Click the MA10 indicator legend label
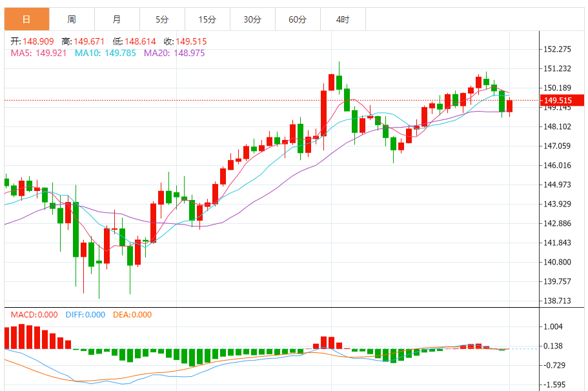Image resolution: width=588 pixels, height=391 pixels. tap(105, 53)
